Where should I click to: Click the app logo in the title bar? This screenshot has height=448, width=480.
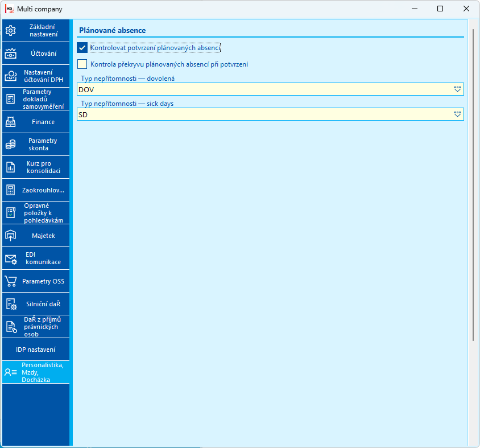pyautogui.click(x=10, y=9)
